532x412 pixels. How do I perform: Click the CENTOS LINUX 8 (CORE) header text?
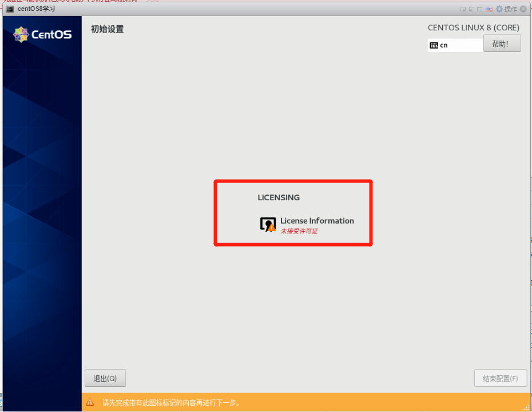click(x=473, y=28)
